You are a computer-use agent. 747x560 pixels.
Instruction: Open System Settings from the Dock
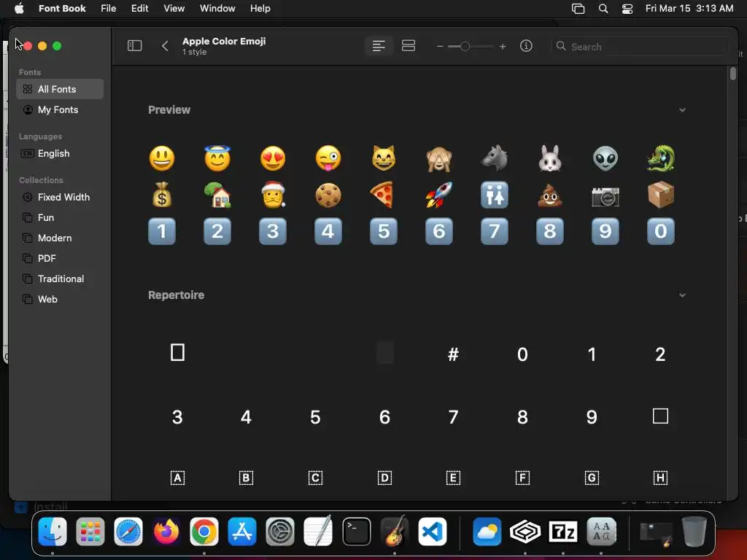(x=280, y=532)
